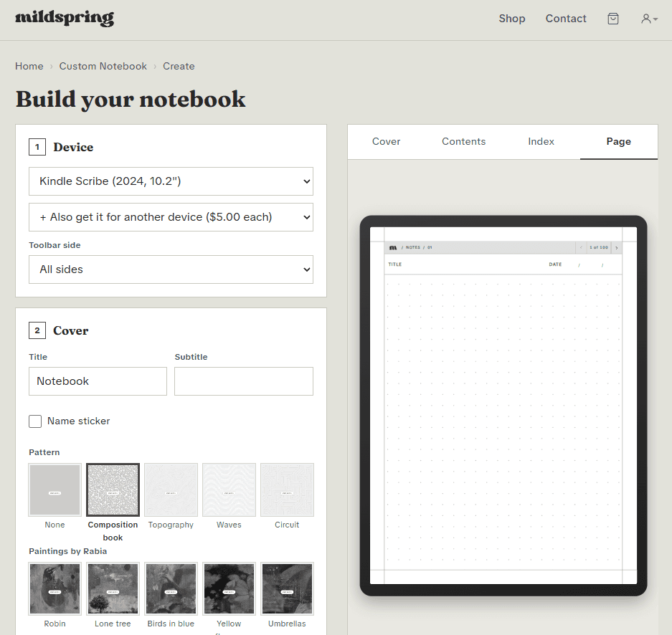Image resolution: width=672 pixels, height=635 pixels.
Task: Open the Contact link in the header
Action: tap(566, 19)
